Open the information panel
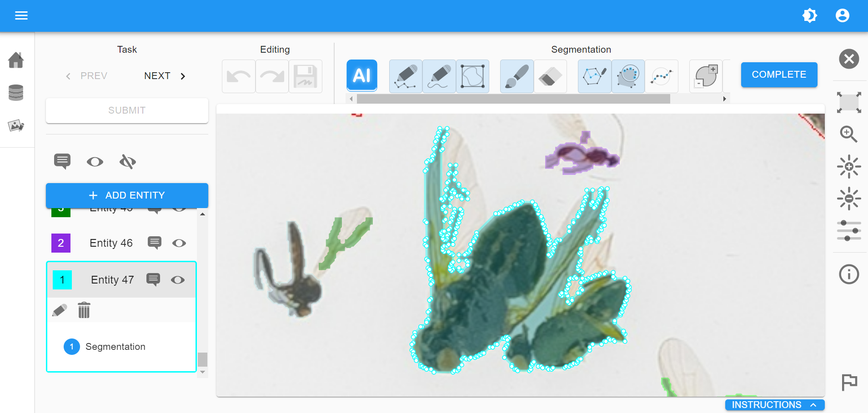This screenshot has height=413, width=868. click(849, 274)
